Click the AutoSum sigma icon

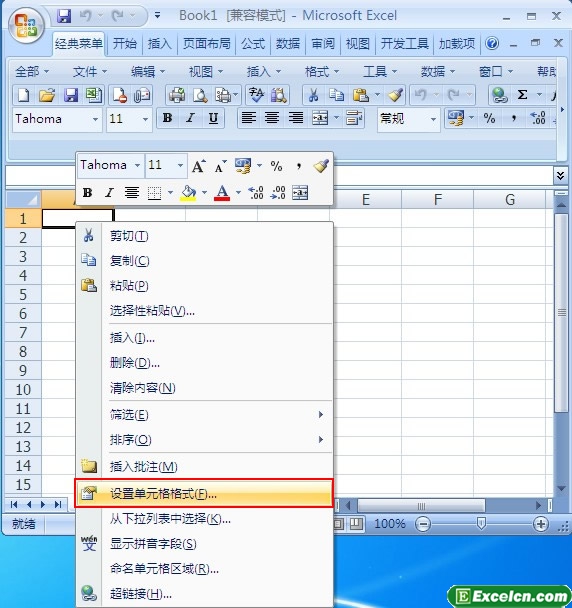[523, 95]
